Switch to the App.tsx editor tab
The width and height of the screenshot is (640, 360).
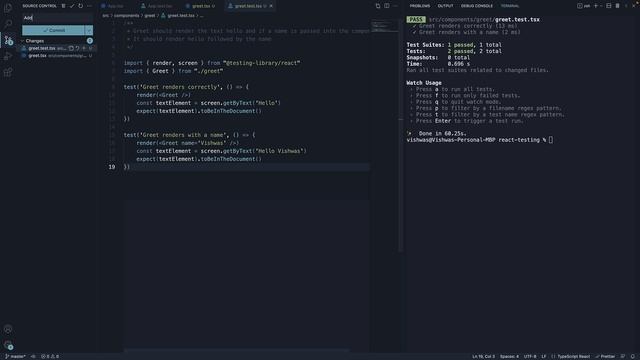(x=116, y=6)
